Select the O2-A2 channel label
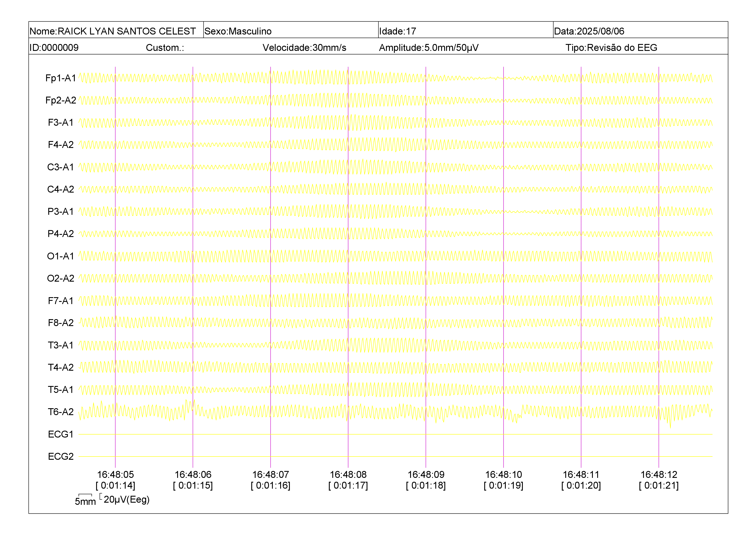756x535 pixels. (61, 278)
